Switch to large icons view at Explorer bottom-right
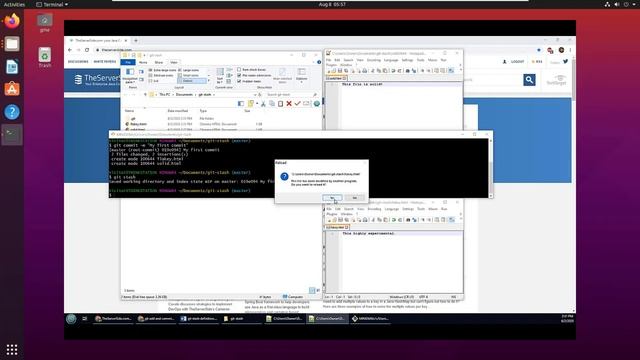The height and width of the screenshot is (360, 640). [x=318, y=290]
